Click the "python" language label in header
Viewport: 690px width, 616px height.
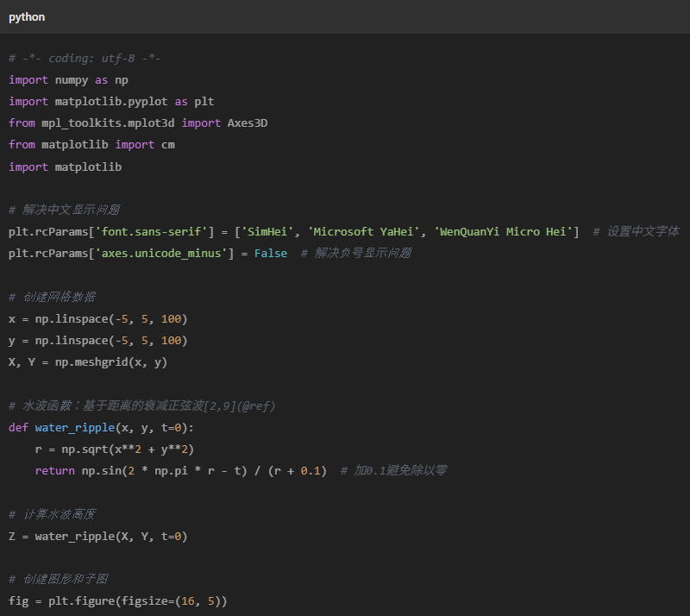pyautogui.click(x=27, y=17)
